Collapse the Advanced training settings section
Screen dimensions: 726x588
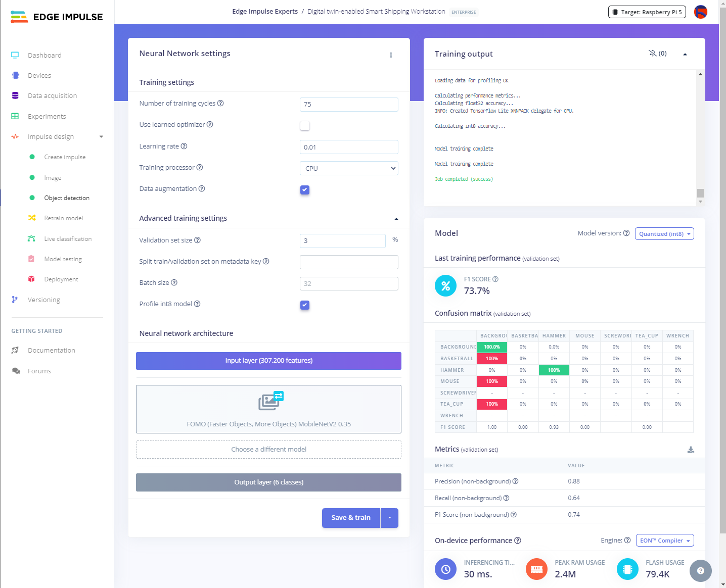click(x=396, y=219)
